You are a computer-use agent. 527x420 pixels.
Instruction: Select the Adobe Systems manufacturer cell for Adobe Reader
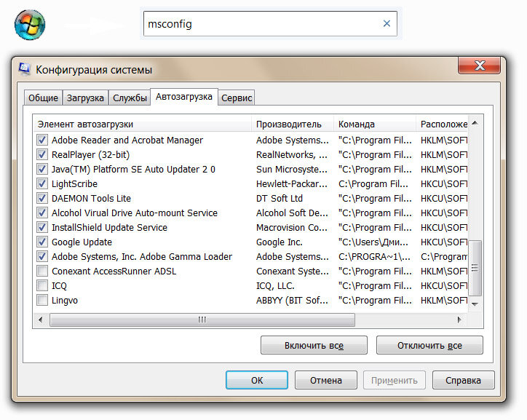pyautogui.click(x=293, y=140)
